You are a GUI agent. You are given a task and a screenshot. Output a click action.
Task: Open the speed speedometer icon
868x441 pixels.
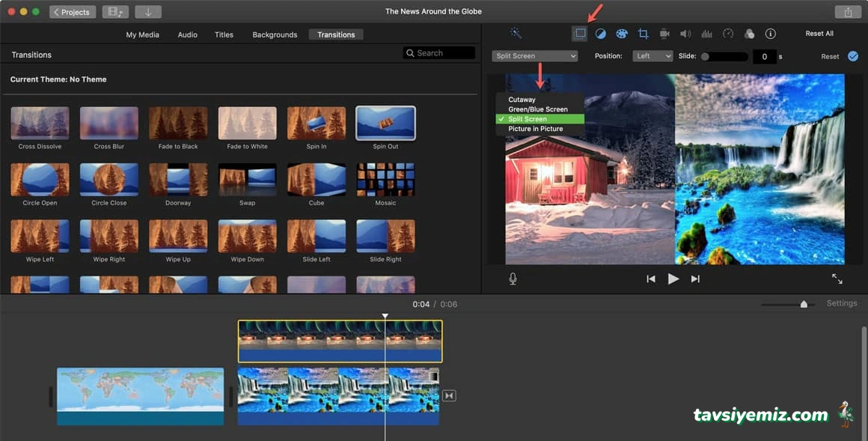click(x=728, y=34)
